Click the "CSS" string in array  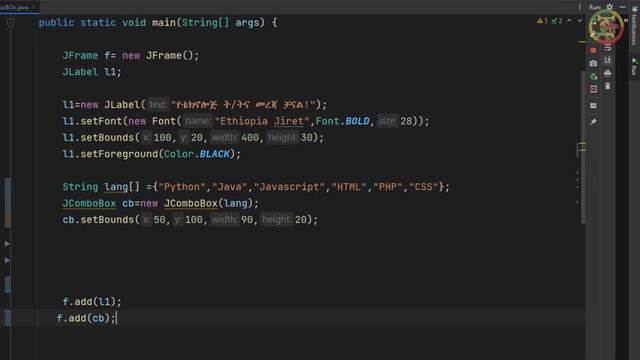point(423,187)
